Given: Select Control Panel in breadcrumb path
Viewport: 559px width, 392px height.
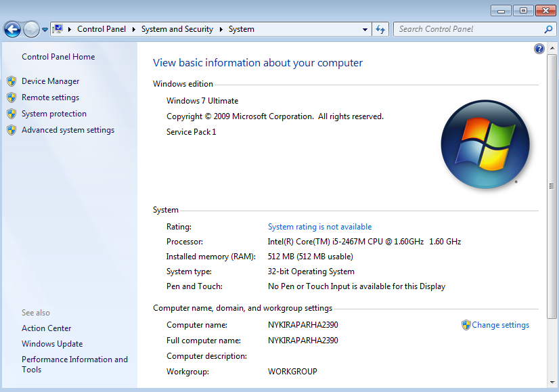Looking at the screenshot, I should coord(102,29).
